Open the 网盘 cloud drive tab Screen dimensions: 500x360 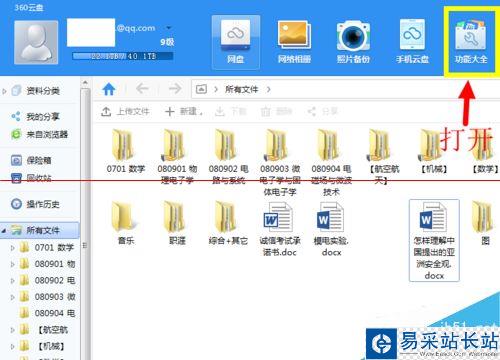tap(236, 42)
